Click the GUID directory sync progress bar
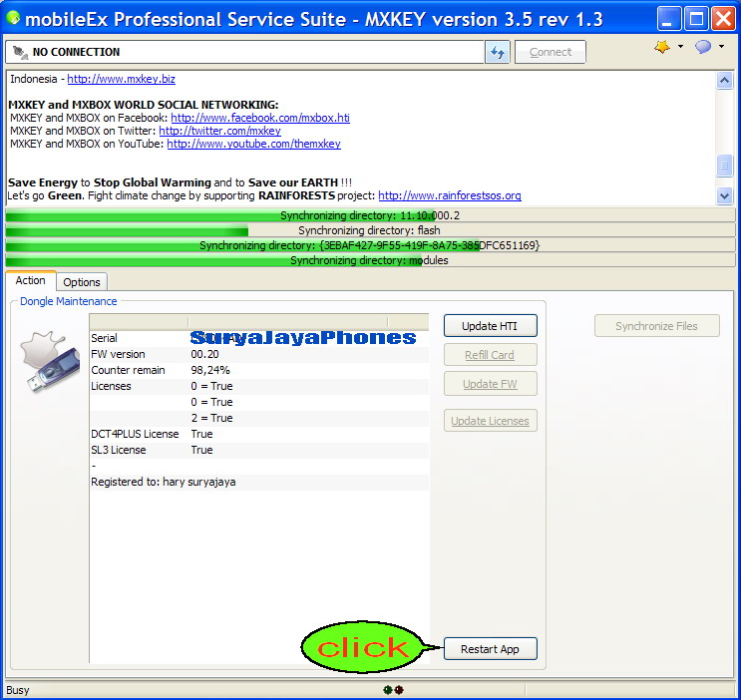The height and width of the screenshot is (700, 741). (x=370, y=245)
